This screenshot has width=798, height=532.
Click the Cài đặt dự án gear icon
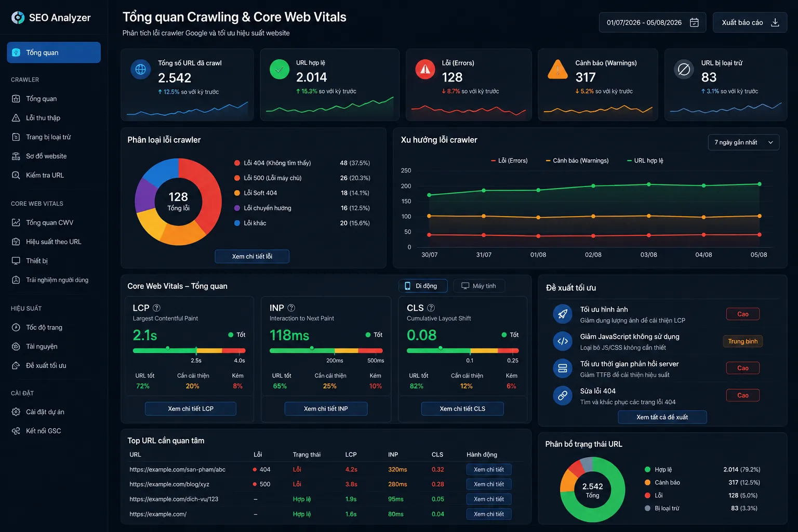click(x=16, y=412)
